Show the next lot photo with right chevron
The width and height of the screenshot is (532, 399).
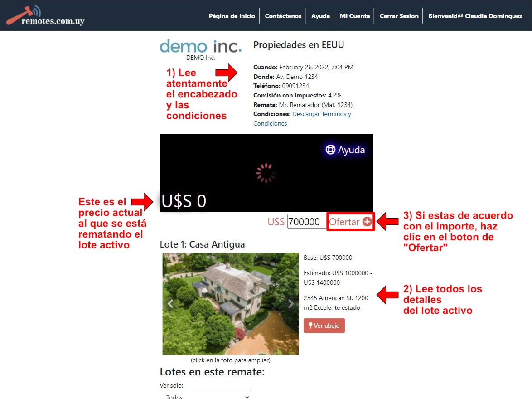tap(291, 304)
